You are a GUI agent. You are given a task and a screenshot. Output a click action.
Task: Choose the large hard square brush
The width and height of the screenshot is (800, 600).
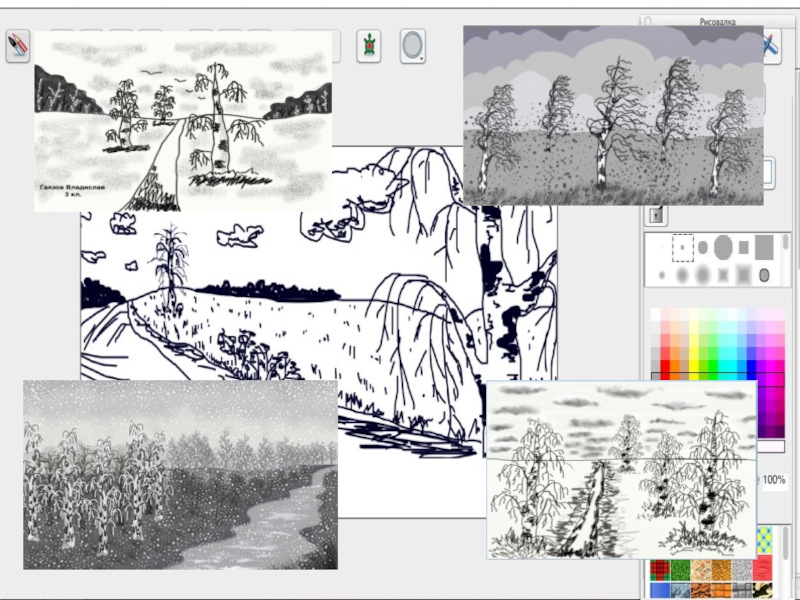(764, 247)
